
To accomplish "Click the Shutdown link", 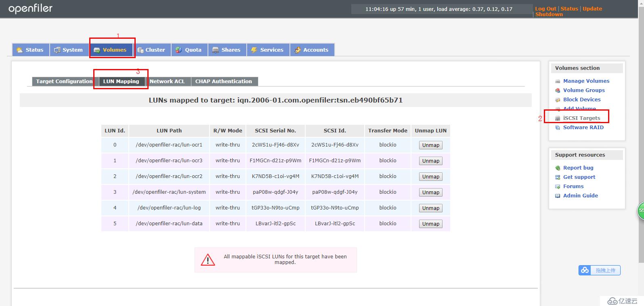I will click(x=549, y=15).
